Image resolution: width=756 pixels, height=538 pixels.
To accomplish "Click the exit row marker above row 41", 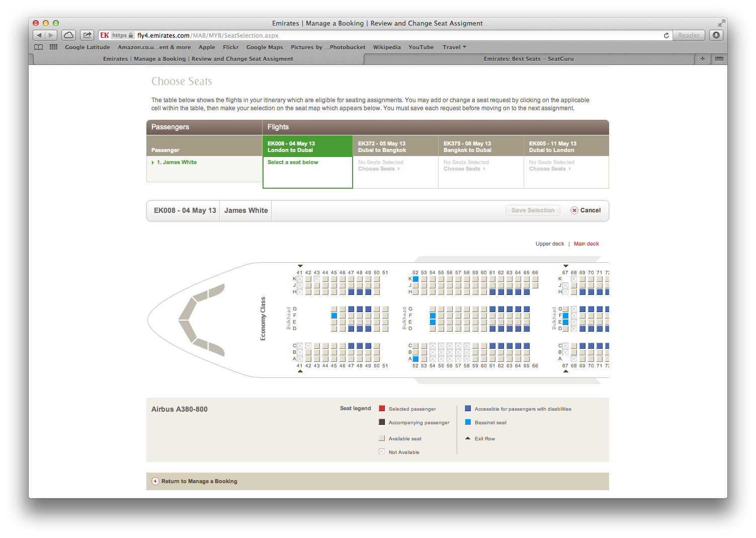I will (300, 266).
